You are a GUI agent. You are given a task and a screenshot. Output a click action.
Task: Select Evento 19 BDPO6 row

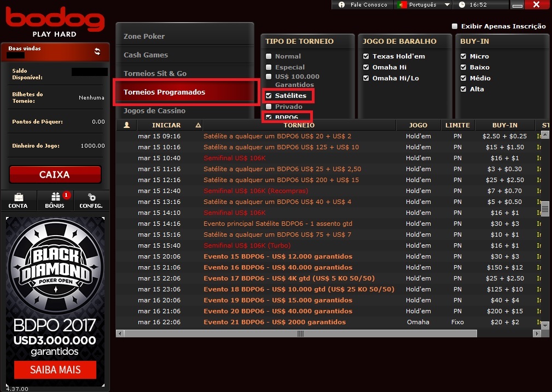click(x=329, y=300)
